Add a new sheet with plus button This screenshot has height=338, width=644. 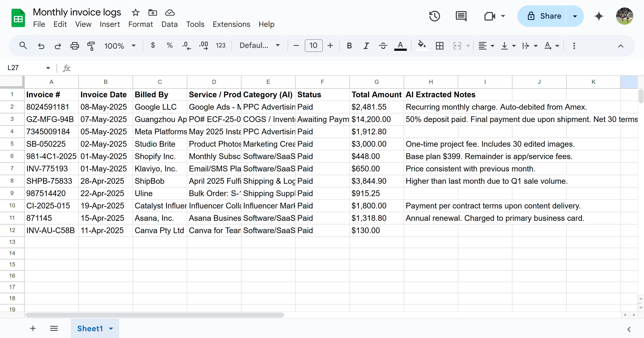[x=33, y=328]
